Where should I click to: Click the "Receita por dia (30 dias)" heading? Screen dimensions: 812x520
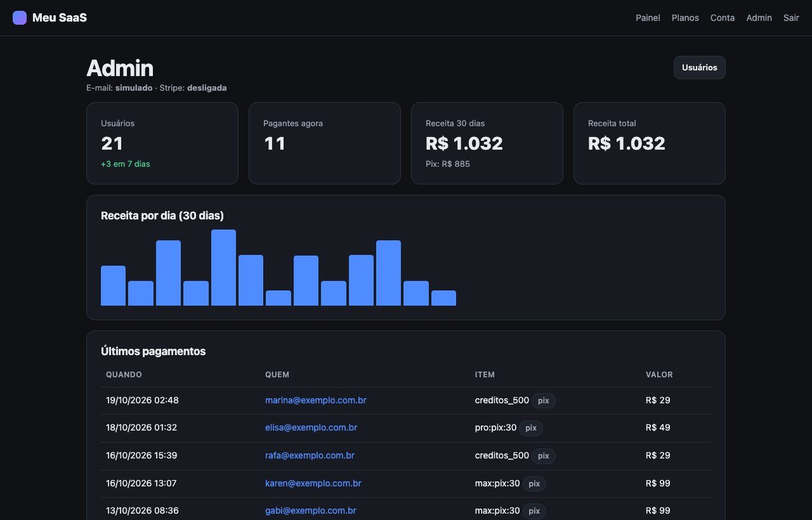(x=162, y=216)
